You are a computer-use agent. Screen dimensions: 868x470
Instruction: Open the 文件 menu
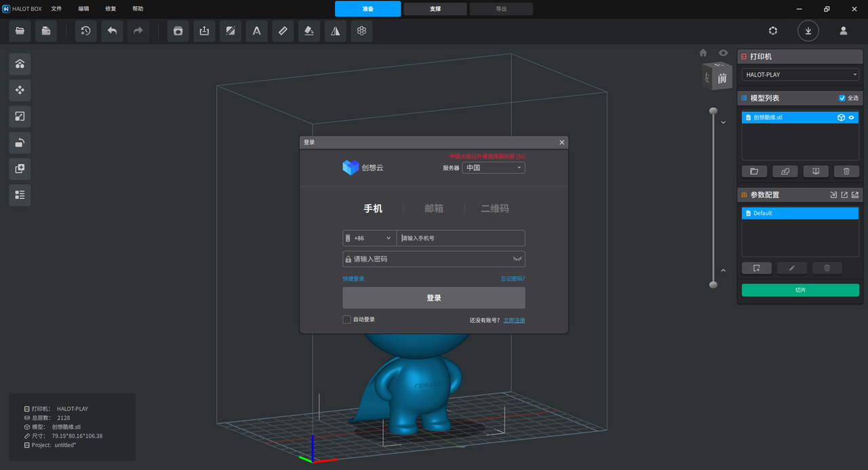pyautogui.click(x=56, y=9)
